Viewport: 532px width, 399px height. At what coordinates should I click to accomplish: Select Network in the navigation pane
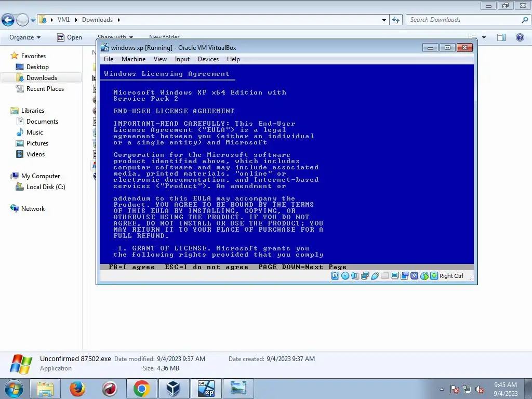pyautogui.click(x=33, y=209)
